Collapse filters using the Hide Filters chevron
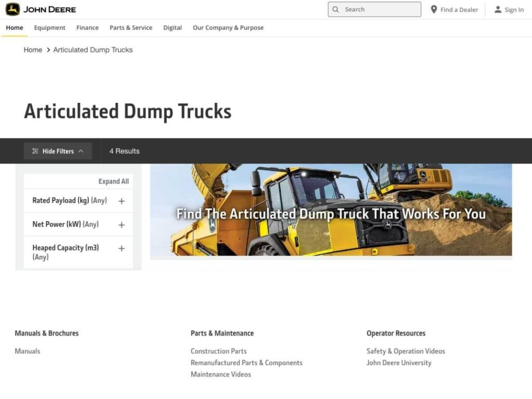This screenshot has width=532, height=399. (81, 151)
